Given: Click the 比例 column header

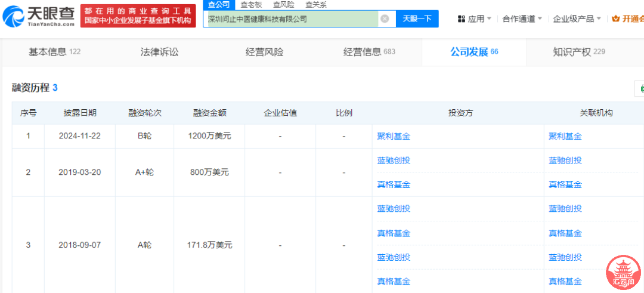Looking at the screenshot, I should (344, 113).
